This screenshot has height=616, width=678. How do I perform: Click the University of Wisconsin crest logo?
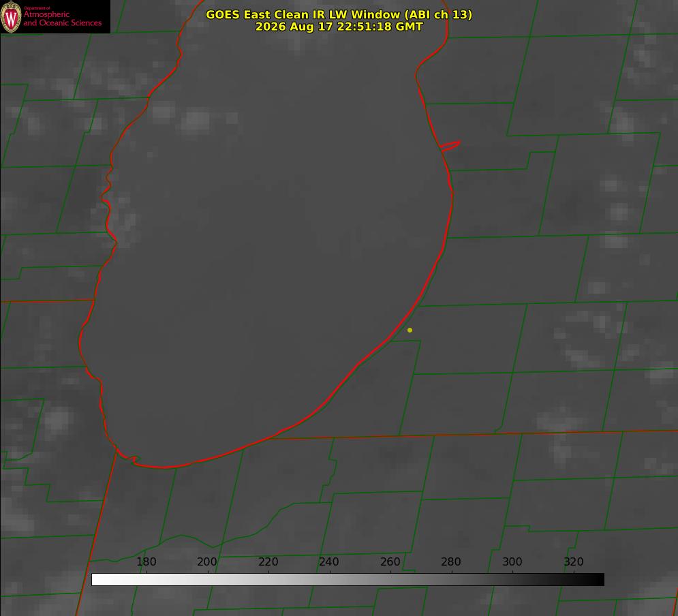(x=11, y=16)
